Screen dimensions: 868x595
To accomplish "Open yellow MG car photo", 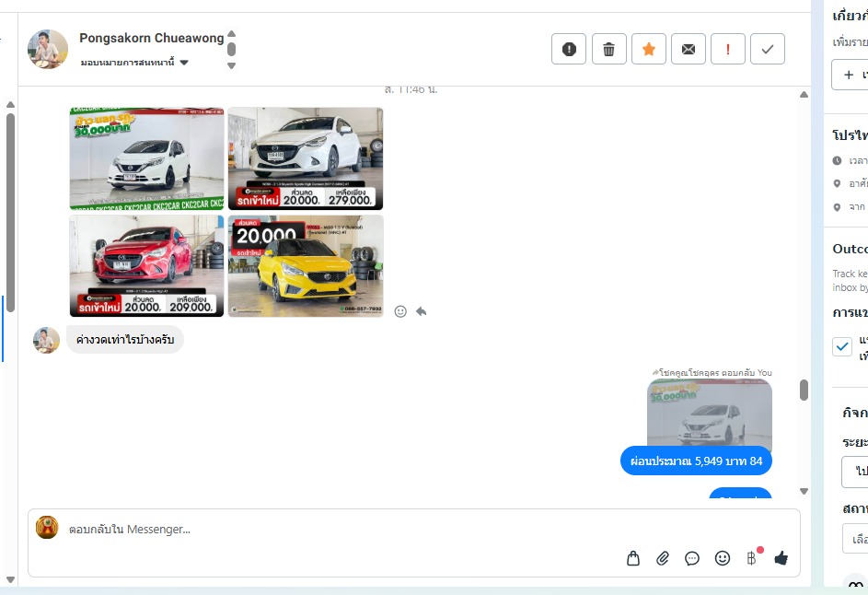I will pos(306,266).
